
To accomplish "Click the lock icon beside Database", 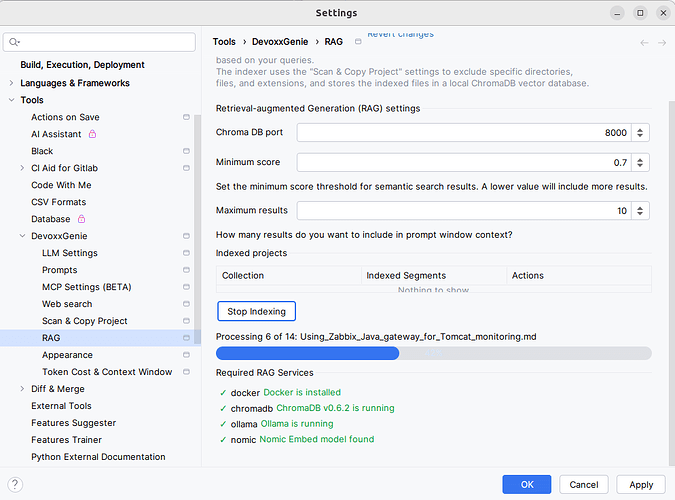I will coord(82,219).
